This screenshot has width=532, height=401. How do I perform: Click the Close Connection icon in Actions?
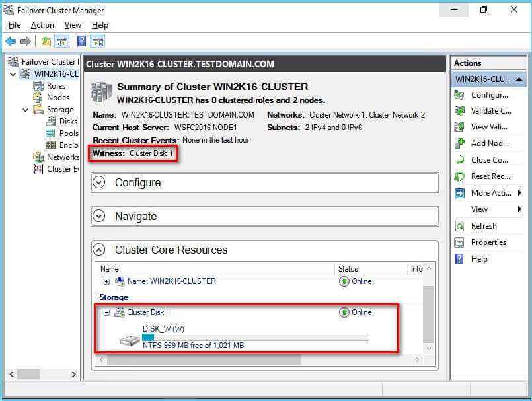pyautogui.click(x=459, y=159)
